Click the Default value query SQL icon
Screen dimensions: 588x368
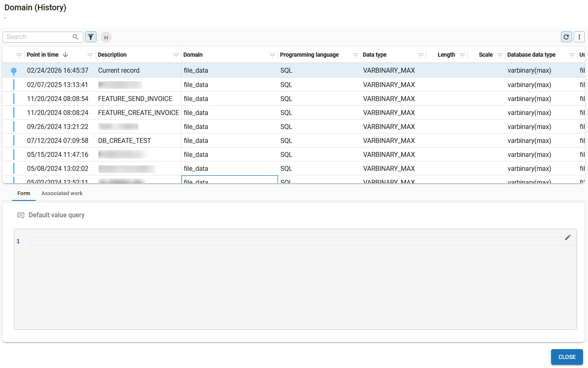pos(21,215)
